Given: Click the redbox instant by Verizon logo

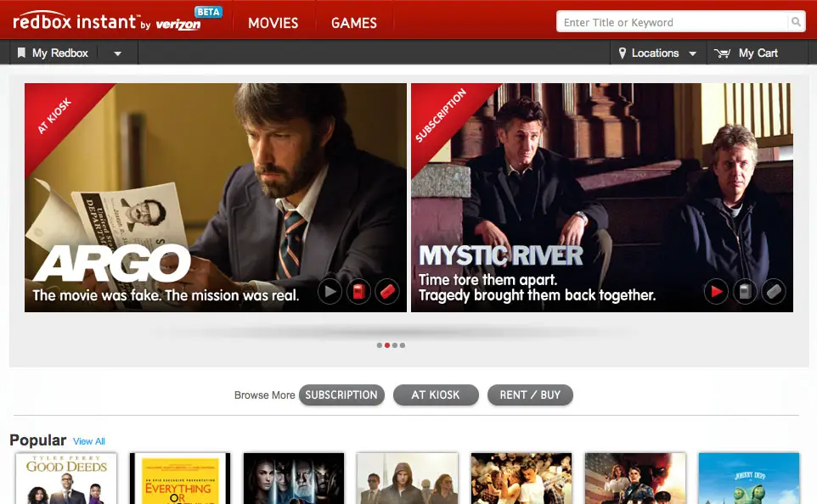Looking at the screenshot, I should tap(107, 22).
